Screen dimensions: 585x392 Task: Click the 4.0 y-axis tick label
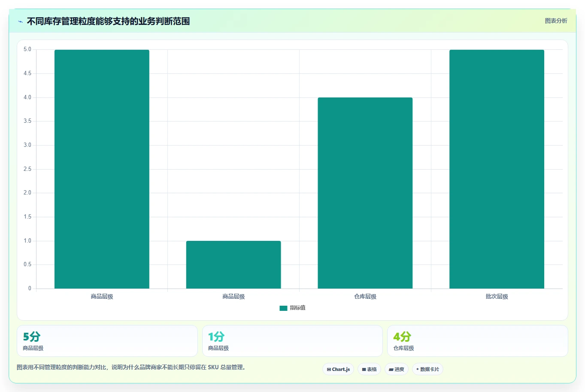[27, 97]
